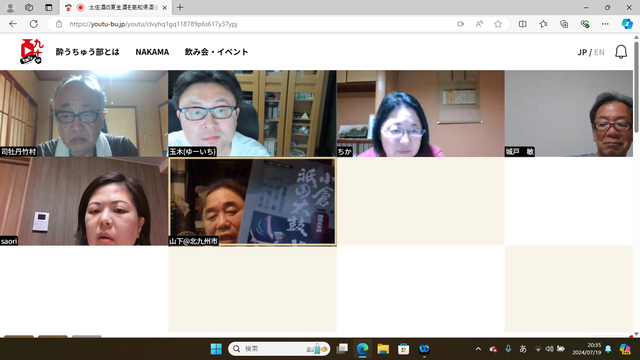Viewport: 640px width, 360px height.
Task: Switch language to EN
Action: (x=599, y=52)
